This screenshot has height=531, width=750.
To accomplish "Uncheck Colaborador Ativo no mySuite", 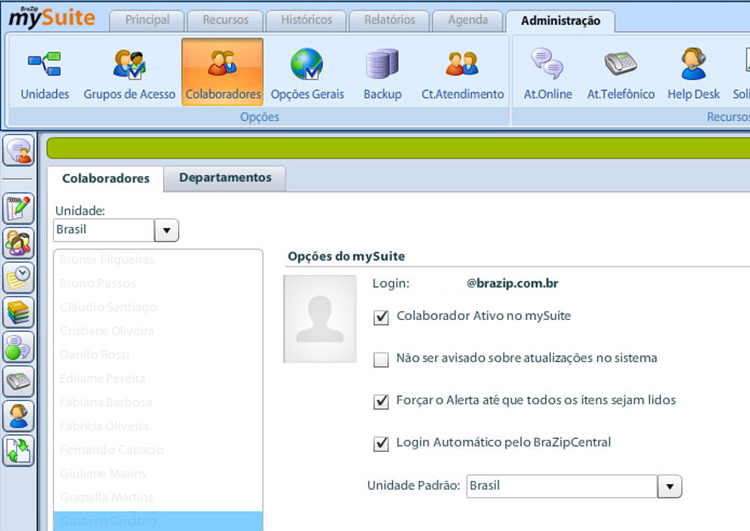I will [x=381, y=317].
